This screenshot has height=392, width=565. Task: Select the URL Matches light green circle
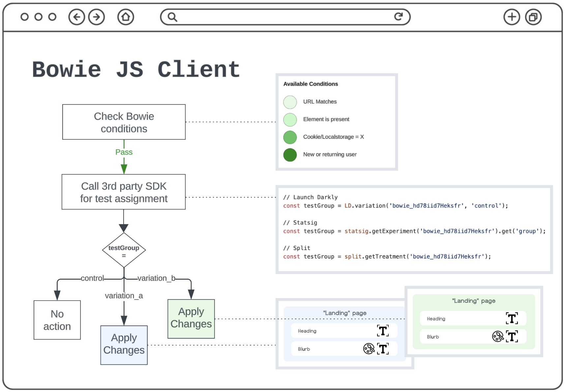coord(290,102)
